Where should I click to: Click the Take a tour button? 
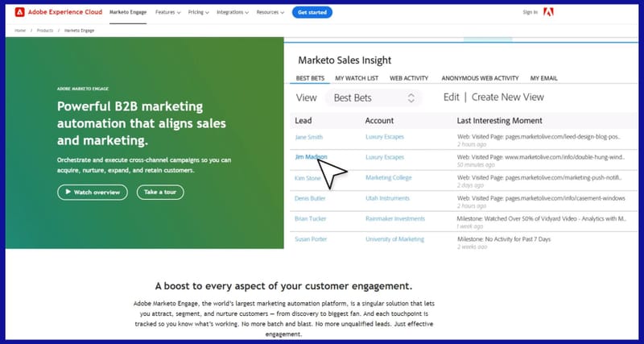click(x=160, y=193)
